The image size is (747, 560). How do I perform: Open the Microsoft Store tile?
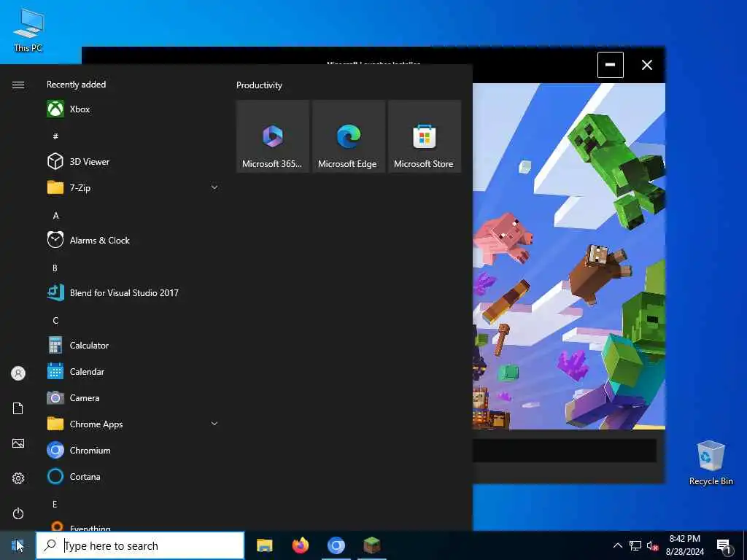click(x=424, y=136)
